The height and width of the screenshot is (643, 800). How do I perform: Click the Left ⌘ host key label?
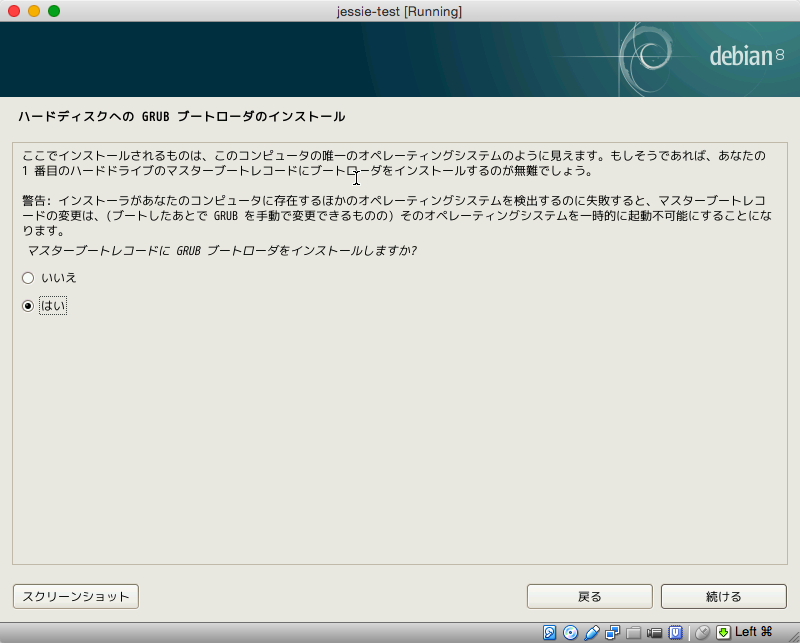(754, 632)
